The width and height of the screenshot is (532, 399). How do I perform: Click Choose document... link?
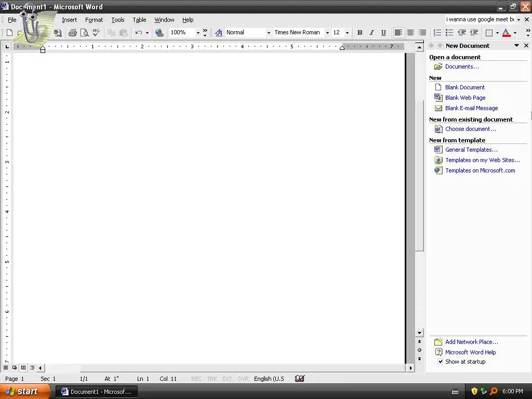(471, 129)
